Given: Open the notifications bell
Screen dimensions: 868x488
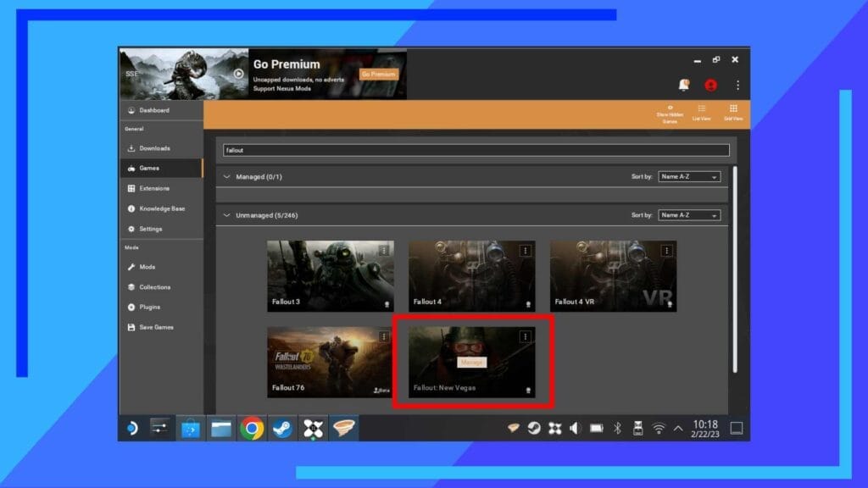Looking at the screenshot, I should pos(684,85).
